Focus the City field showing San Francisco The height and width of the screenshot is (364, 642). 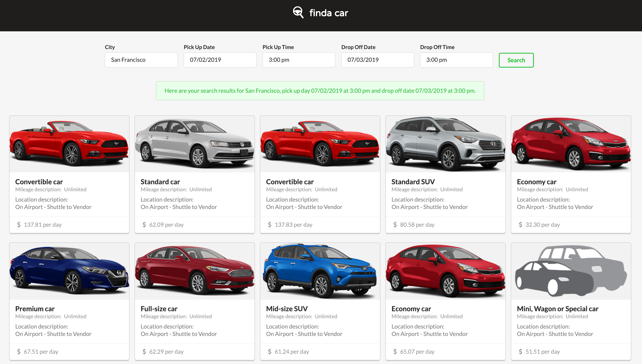141,60
